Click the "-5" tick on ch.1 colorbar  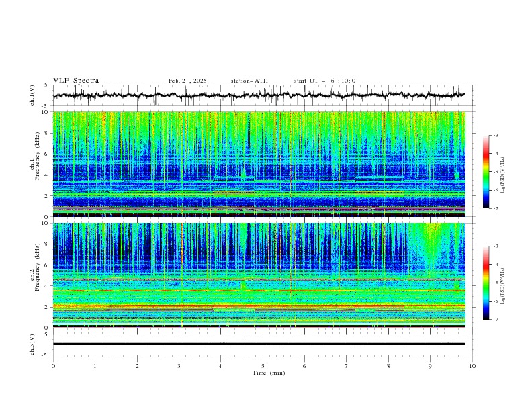[x=495, y=172]
